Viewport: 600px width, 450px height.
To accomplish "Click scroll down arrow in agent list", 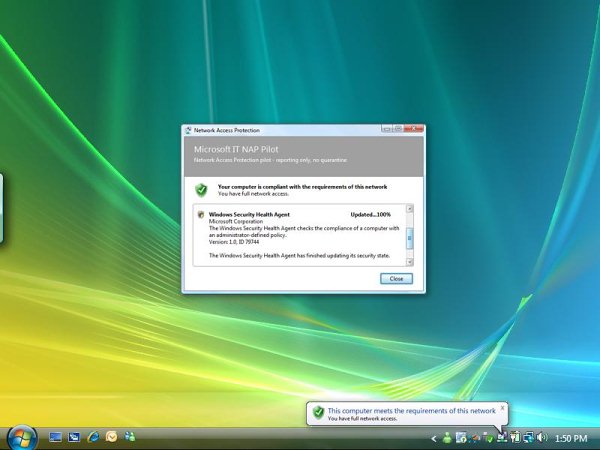I will [x=409, y=262].
